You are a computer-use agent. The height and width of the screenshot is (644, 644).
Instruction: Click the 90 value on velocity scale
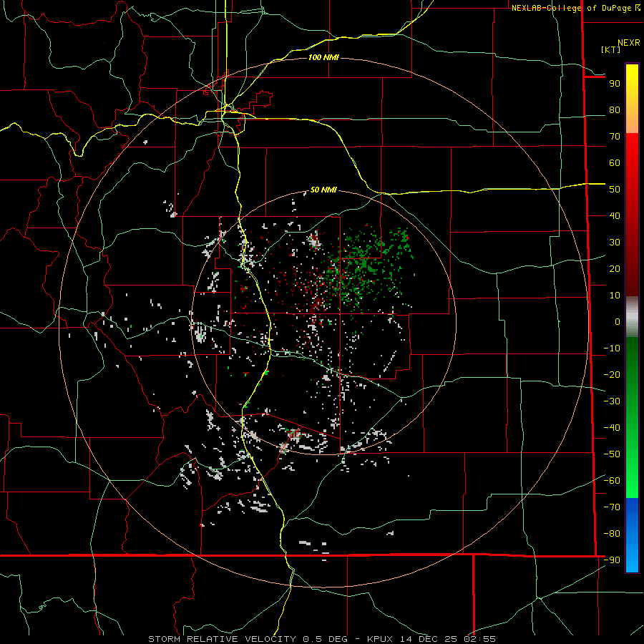[615, 84]
